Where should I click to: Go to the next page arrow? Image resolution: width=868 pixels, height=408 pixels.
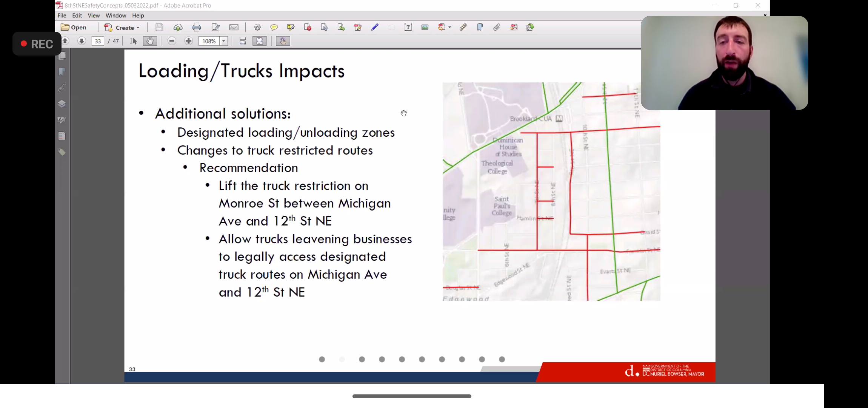[x=82, y=41]
